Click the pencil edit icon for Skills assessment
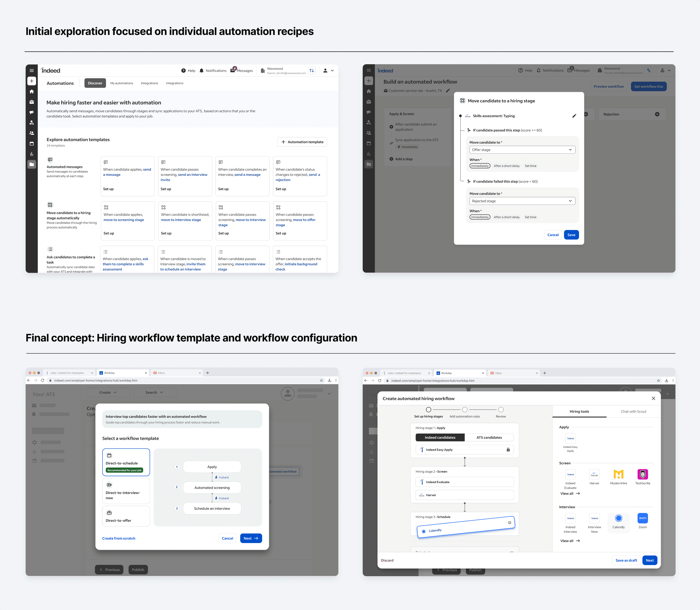The image size is (700, 610). click(574, 116)
